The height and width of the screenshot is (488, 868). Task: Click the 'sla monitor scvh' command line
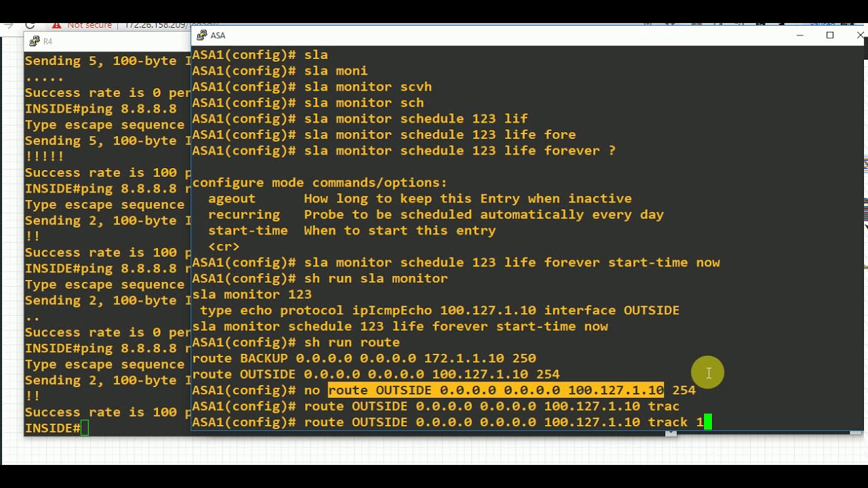(312, 87)
